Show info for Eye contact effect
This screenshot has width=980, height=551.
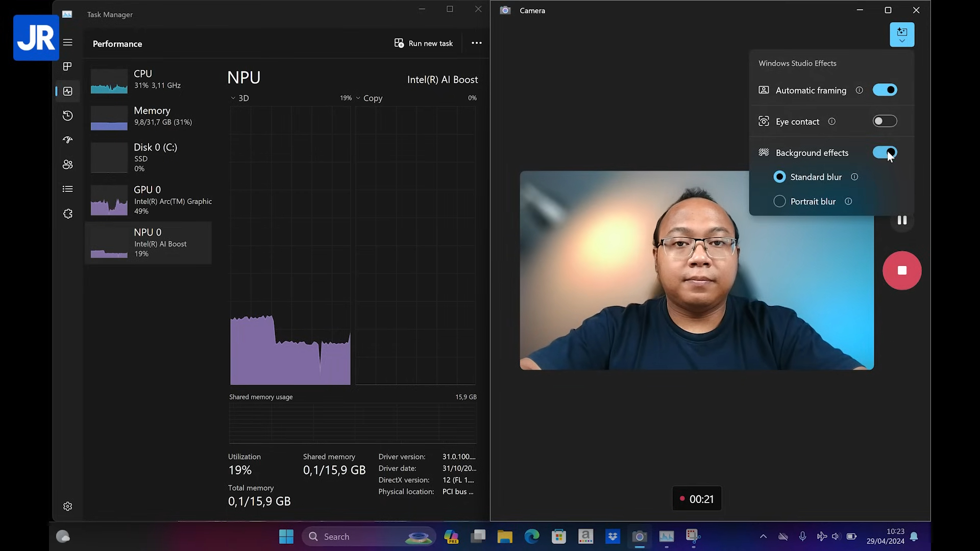click(x=831, y=121)
